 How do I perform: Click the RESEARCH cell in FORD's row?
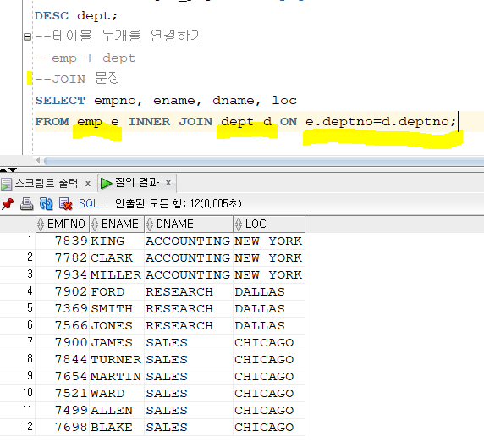tap(189, 292)
